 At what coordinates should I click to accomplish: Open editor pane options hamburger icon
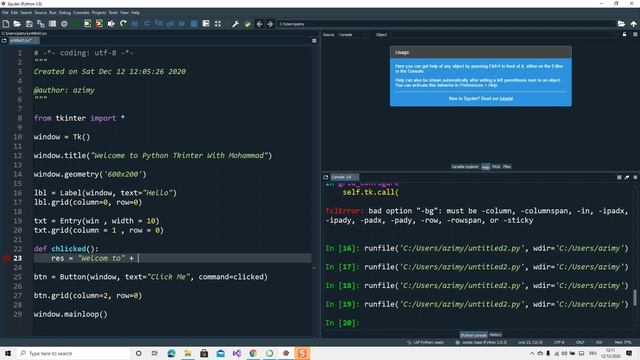click(x=314, y=41)
